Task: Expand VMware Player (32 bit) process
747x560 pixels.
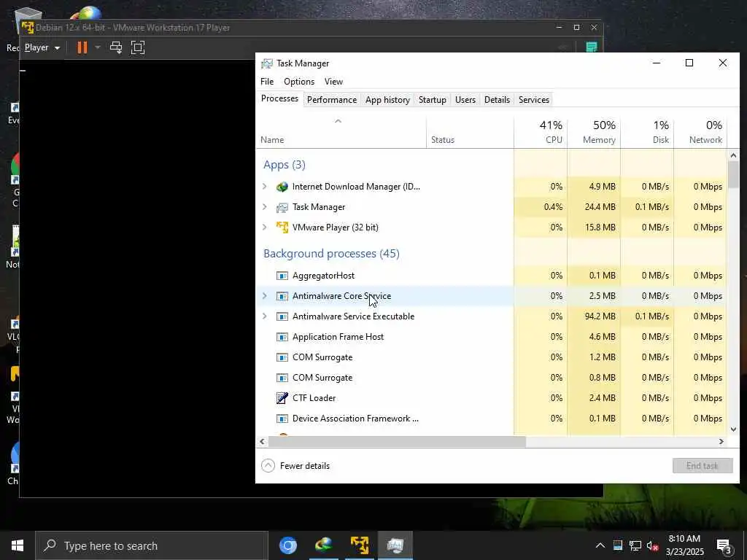Action: tap(264, 227)
